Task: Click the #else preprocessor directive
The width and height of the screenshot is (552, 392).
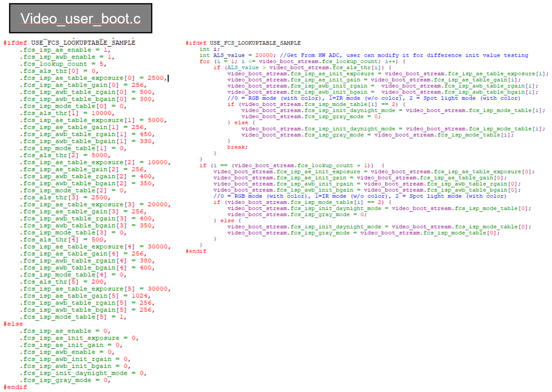Action: (x=13, y=324)
